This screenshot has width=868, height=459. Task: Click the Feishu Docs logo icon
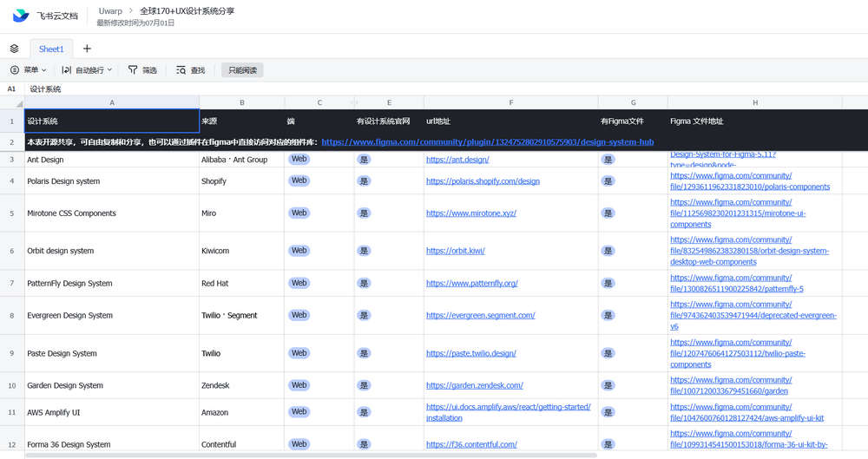point(21,16)
